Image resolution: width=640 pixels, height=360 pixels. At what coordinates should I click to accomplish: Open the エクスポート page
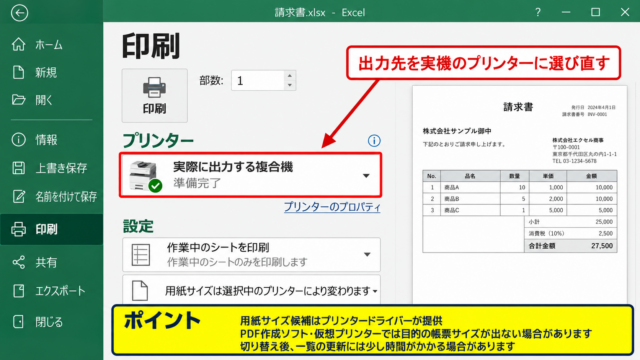(x=51, y=291)
